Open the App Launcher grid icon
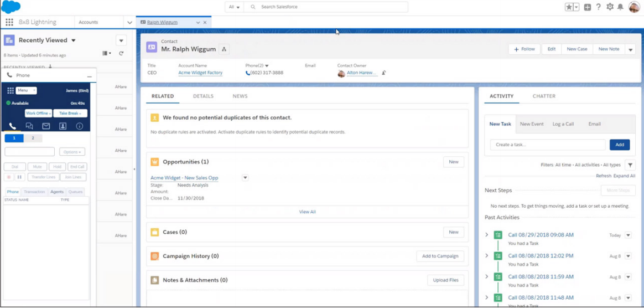The width and height of the screenshot is (644, 308). tap(9, 22)
